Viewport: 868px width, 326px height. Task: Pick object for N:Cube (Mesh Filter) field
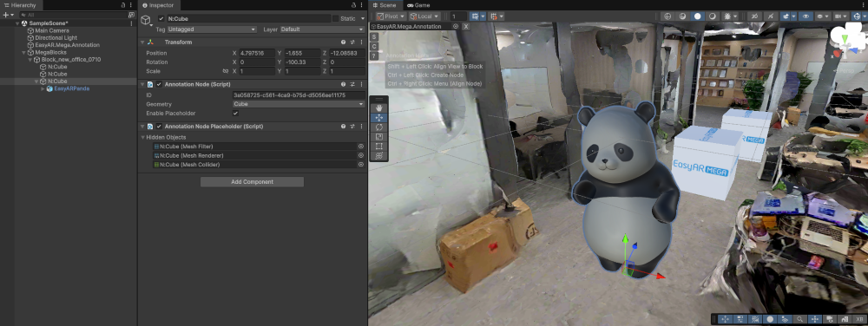(360, 147)
